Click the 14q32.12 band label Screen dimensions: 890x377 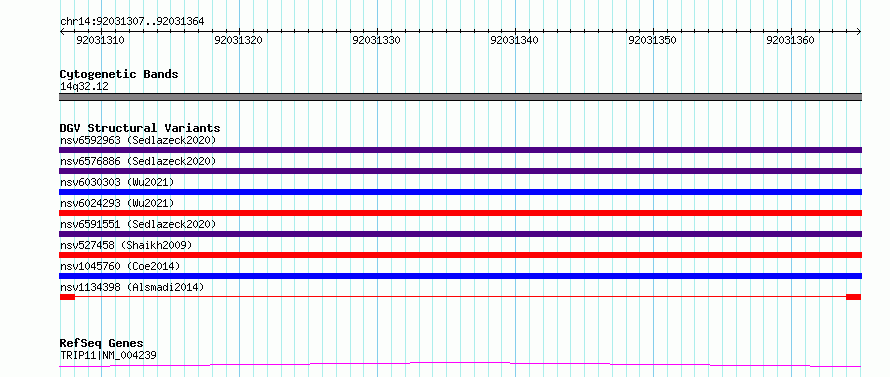pos(84,87)
